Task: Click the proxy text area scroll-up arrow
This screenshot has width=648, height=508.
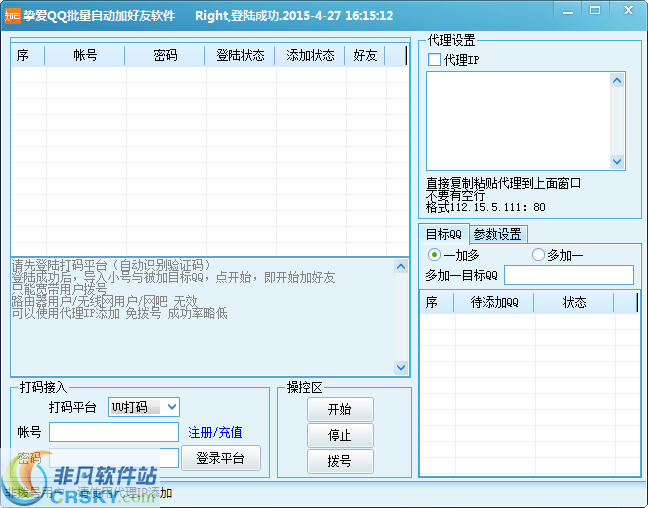Action: [617, 81]
